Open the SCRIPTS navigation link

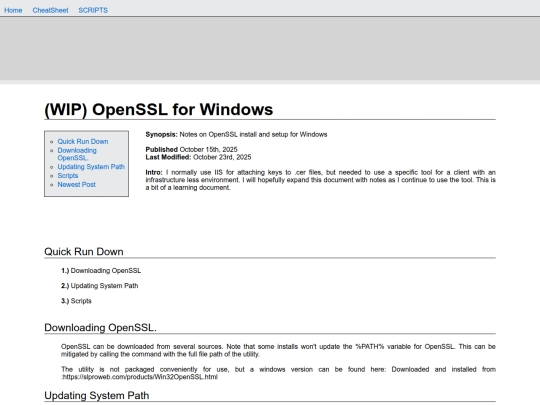click(x=93, y=10)
